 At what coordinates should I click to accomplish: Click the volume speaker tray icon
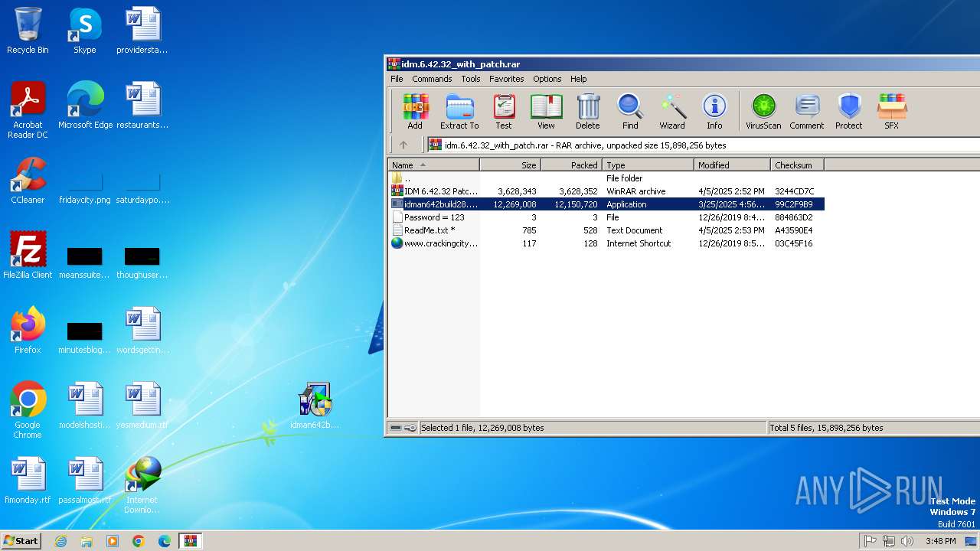tap(907, 541)
